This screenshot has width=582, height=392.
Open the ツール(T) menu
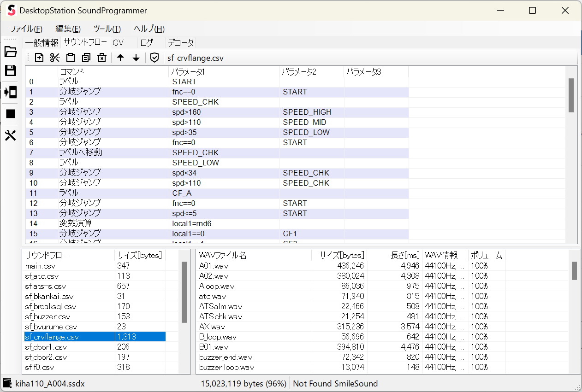pos(107,29)
